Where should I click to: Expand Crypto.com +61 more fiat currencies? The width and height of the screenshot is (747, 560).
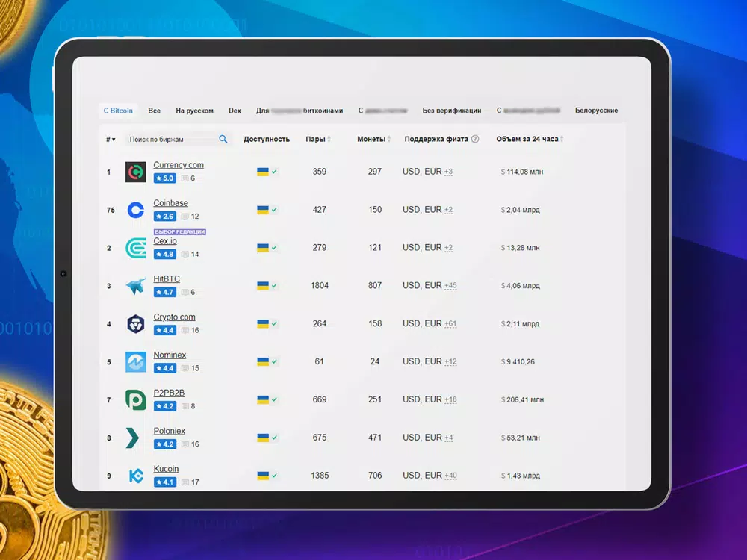point(450,324)
